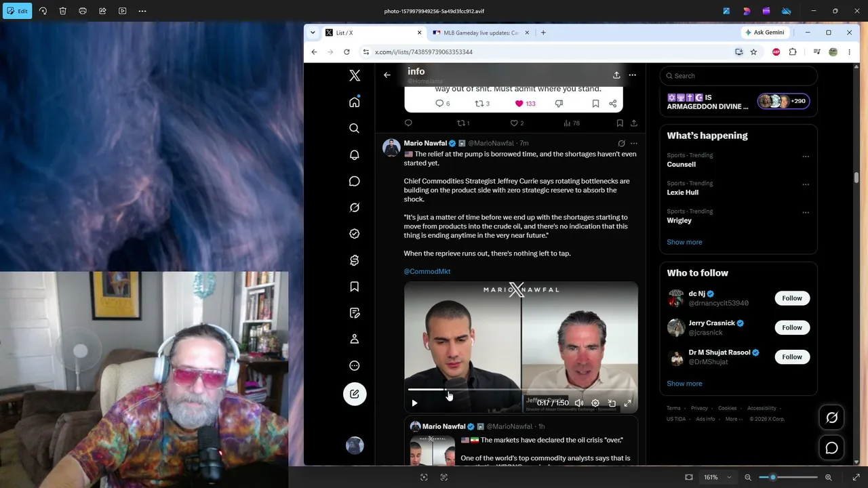
Task: Enter fullscreen on the video
Action: [x=628, y=403]
